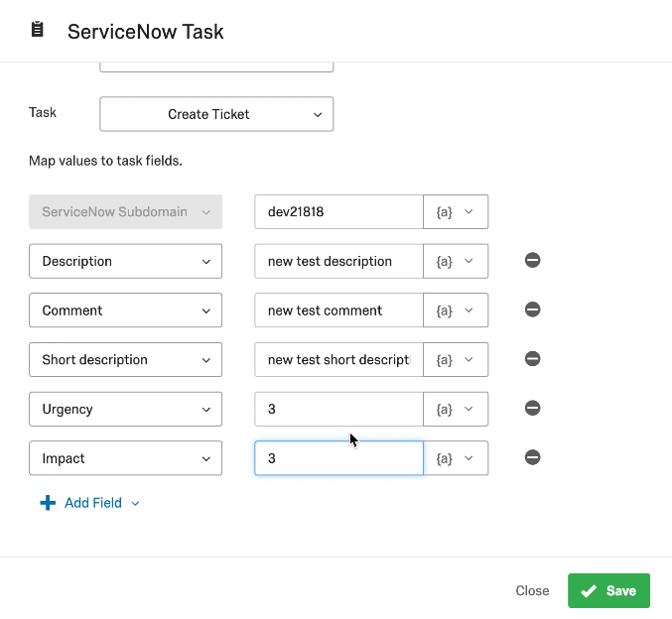Click the blue plus Add Field icon

click(x=48, y=503)
